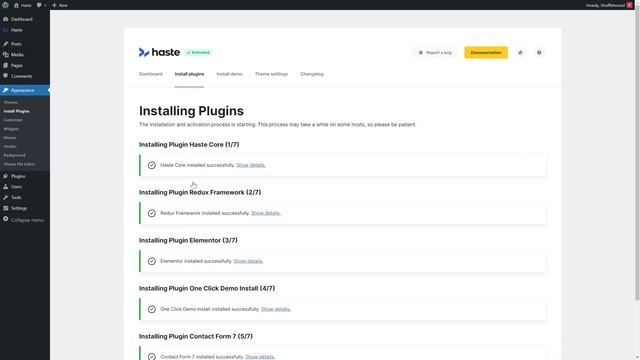Click heading Installing Plugin One Click Demo Install (4/7)
Screen dimensions: 640x360
click(207, 288)
